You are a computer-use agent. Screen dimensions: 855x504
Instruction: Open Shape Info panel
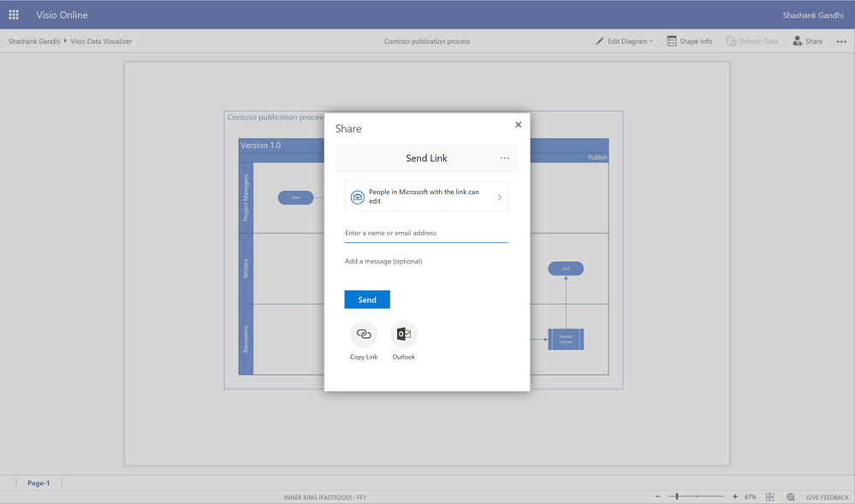click(x=689, y=41)
